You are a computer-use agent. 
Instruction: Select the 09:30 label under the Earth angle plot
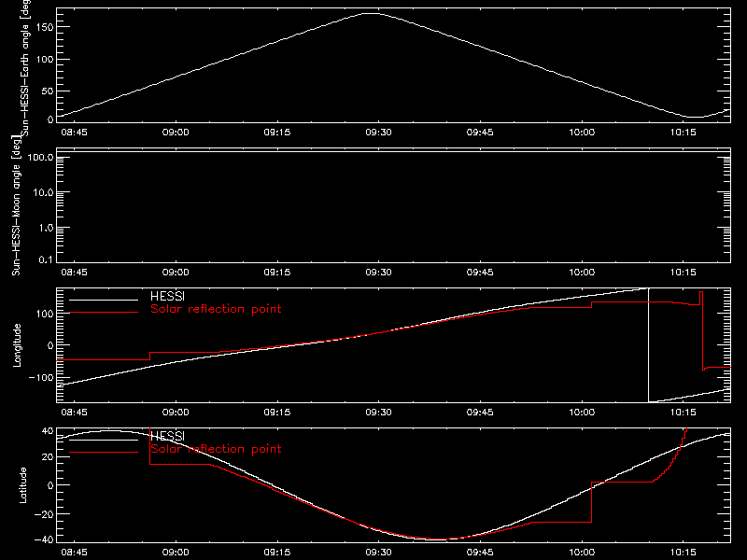click(378, 133)
